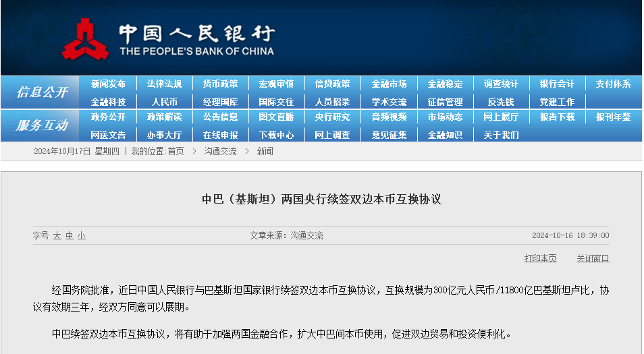Select the small font size option 小
The image size is (644, 354).
[x=82, y=236]
